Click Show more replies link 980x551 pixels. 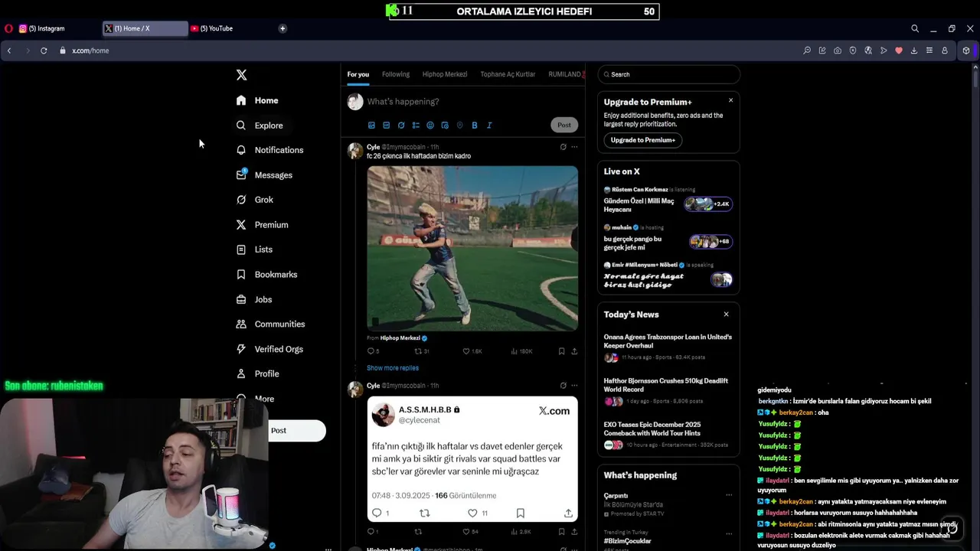[x=393, y=368]
